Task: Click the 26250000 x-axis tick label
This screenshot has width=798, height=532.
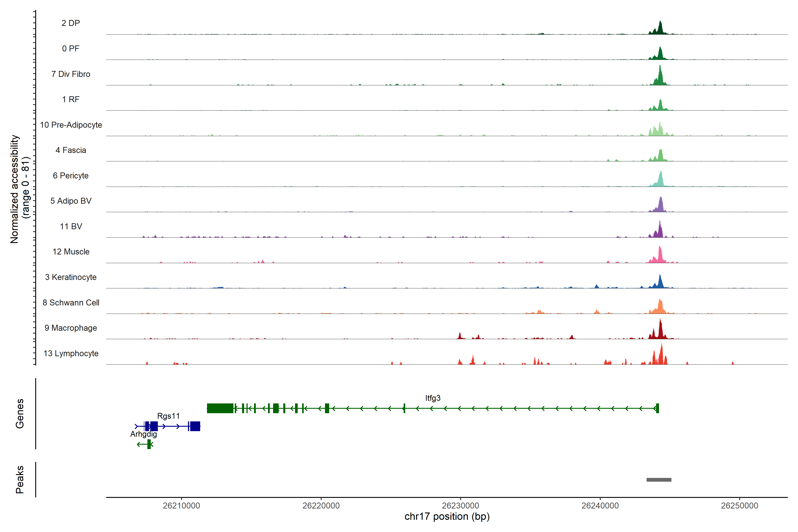Action: tap(739, 506)
